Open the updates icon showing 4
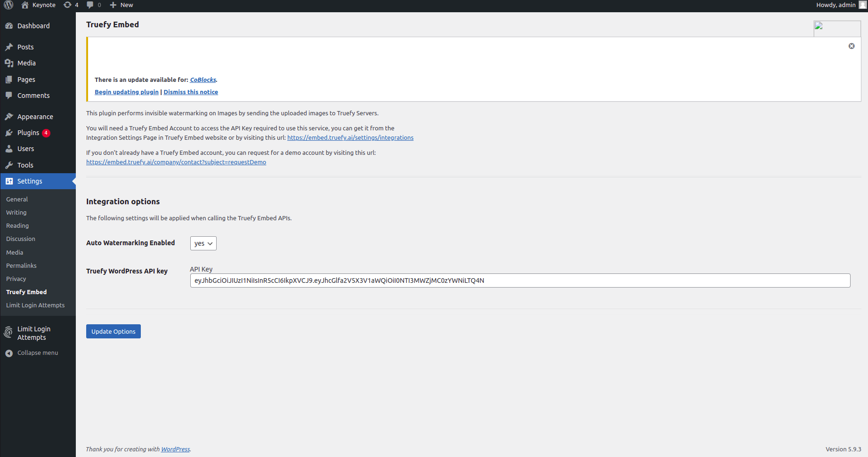868x457 pixels. [67, 5]
